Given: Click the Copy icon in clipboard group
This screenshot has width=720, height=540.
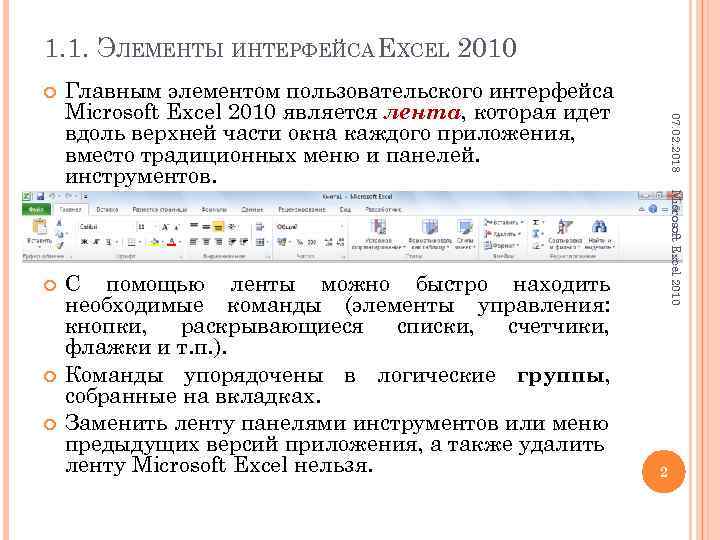Looking at the screenshot, I should click(59, 234).
